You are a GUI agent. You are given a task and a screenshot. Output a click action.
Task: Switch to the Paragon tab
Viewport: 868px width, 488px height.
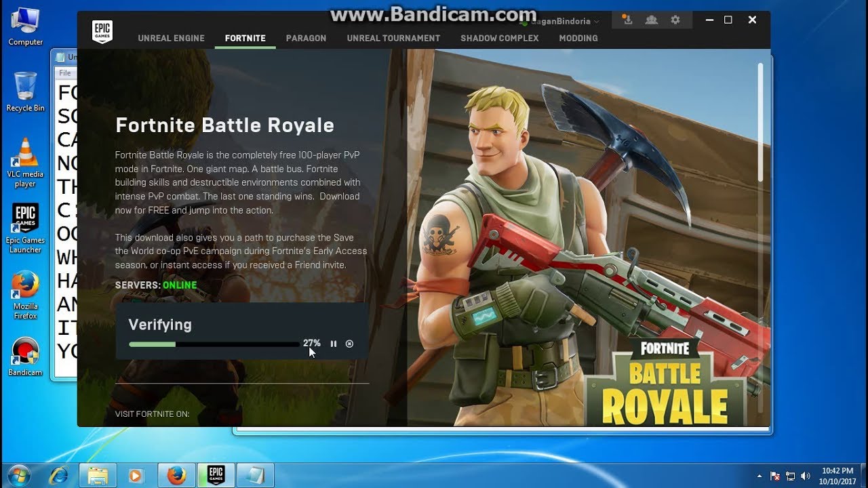coord(306,38)
